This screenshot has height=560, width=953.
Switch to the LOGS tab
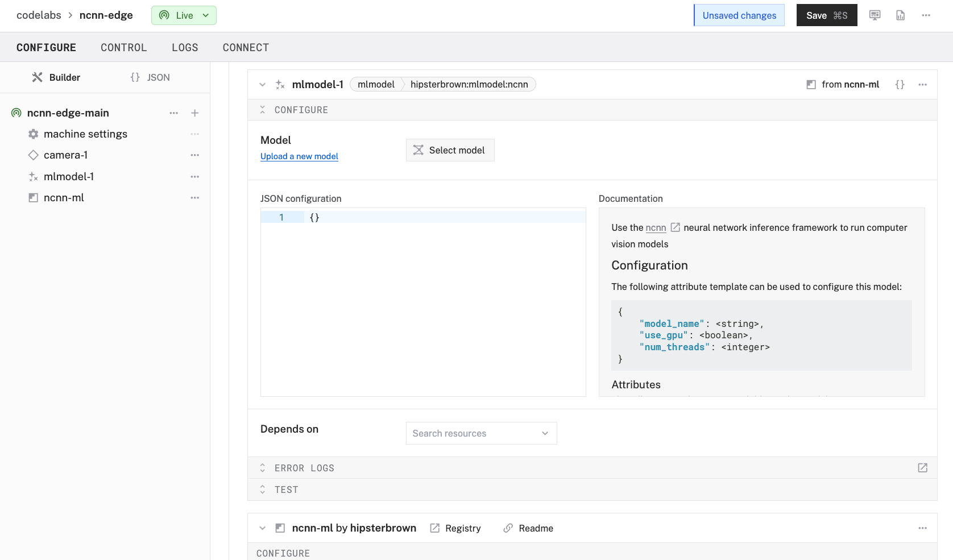[x=185, y=48]
